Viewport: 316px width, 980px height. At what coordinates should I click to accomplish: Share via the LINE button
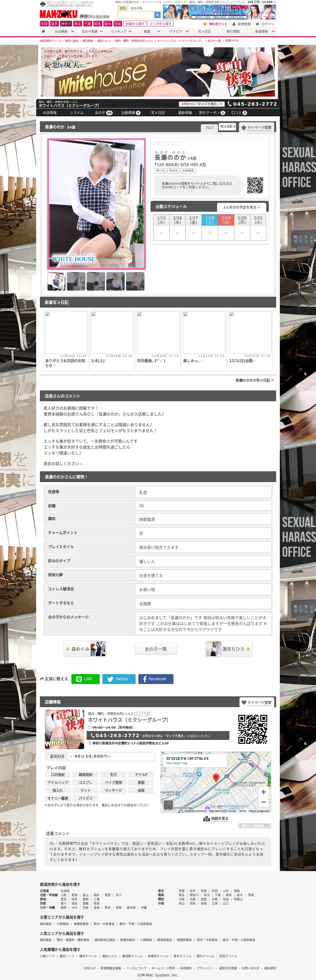85,679
